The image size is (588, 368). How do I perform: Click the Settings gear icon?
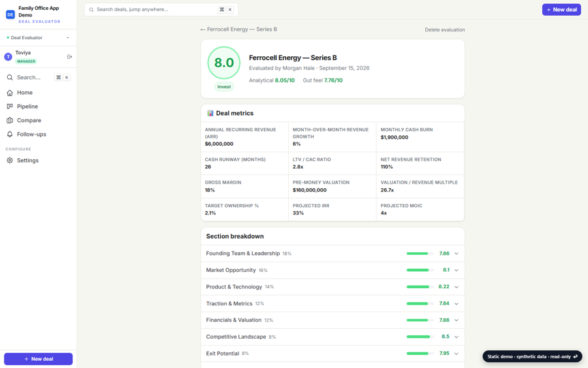[10, 160]
